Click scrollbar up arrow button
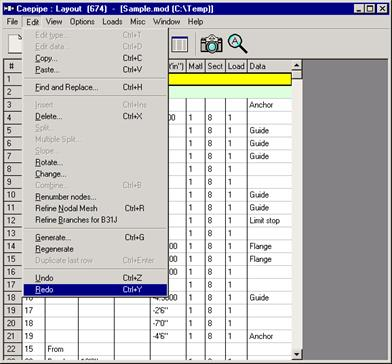 pos(297,65)
